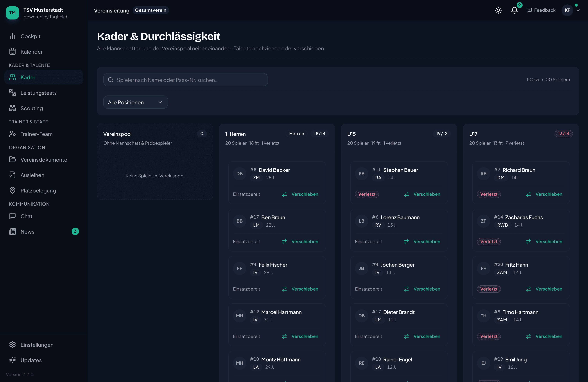Click swap arrows icon for Lorenz Baumann
The width and height of the screenshot is (588, 382).
[x=406, y=242]
